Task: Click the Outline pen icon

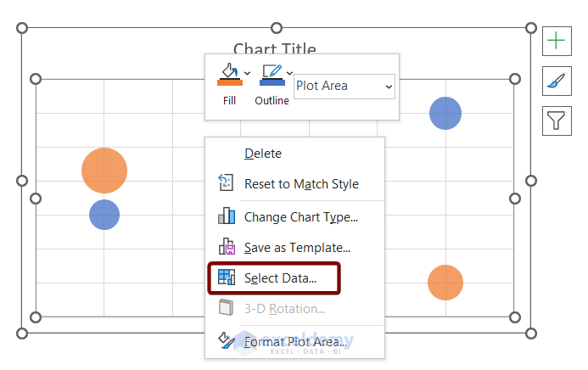Action: click(272, 74)
